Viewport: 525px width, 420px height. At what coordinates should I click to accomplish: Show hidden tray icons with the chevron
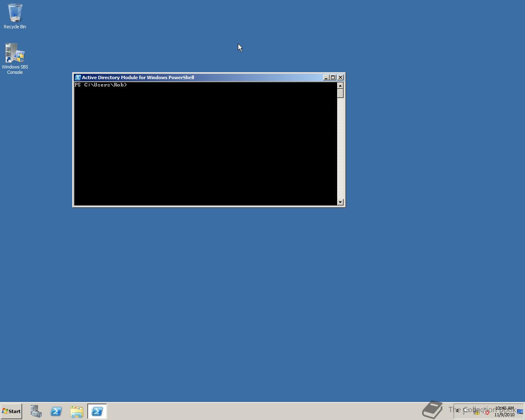[457, 411]
